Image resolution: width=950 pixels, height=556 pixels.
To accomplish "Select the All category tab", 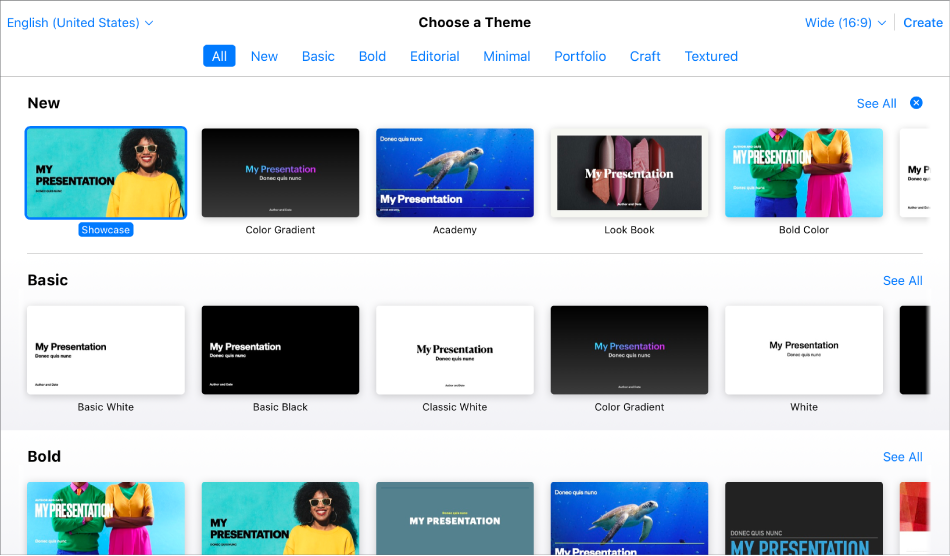I will pyautogui.click(x=219, y=56).
